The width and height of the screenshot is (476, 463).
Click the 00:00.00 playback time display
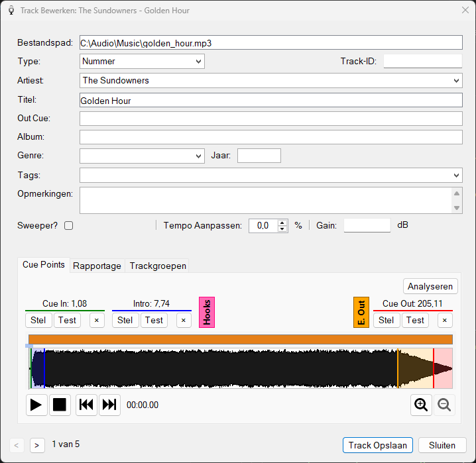(143, 405)
